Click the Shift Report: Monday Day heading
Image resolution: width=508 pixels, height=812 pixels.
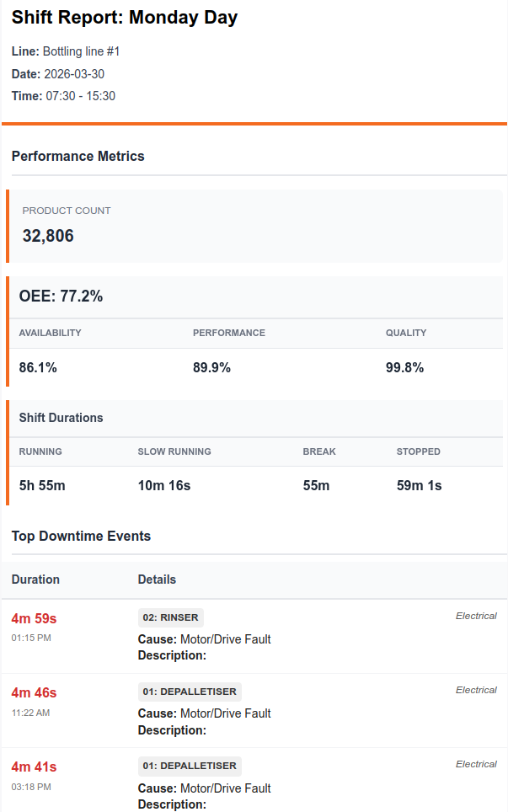click(125, 18)
